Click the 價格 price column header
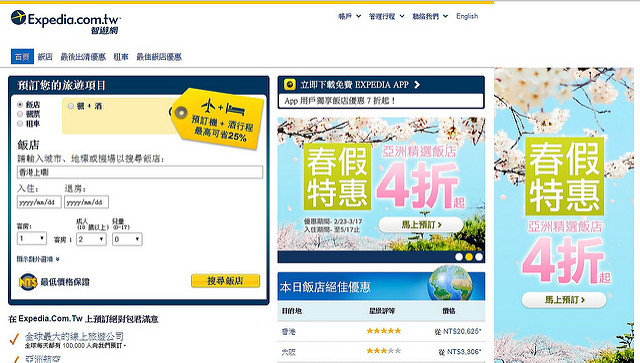 coord(449,311)
